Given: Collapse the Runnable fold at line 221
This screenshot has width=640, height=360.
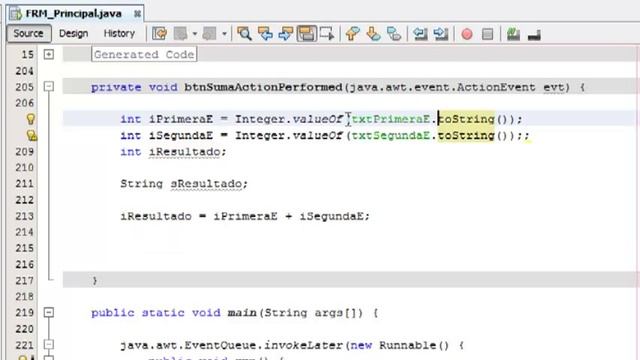Looking at the screenshot, I should [49, 345].
